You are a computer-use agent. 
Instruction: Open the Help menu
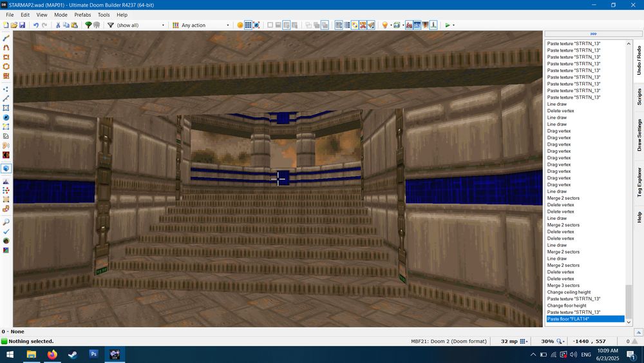[122, 14]
